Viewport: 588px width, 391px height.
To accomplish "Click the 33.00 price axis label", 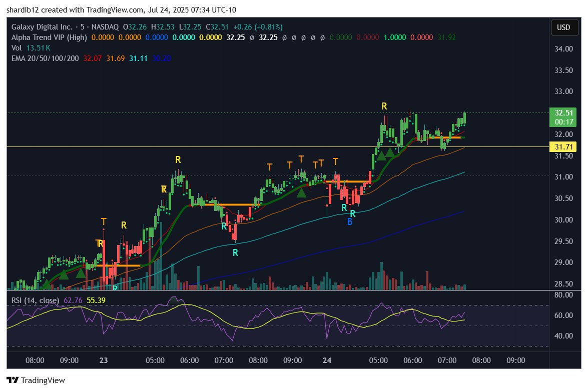I will point(563,91).
